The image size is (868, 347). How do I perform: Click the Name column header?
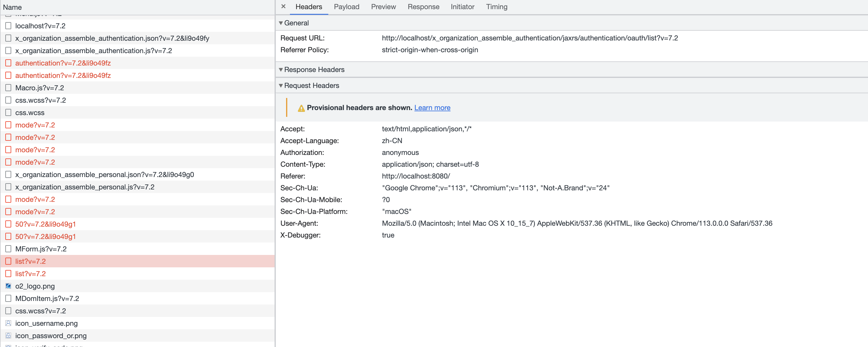tap(12, 7)
